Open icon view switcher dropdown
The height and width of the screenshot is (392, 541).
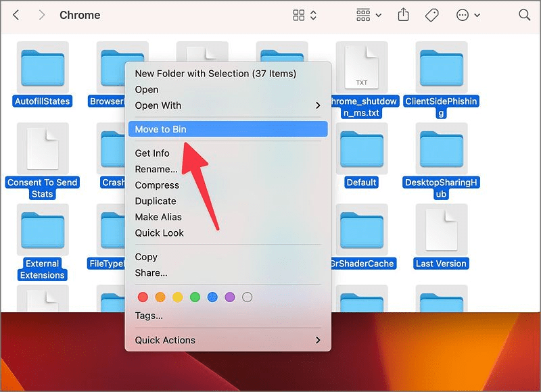pyautogui.click(x=305, y=15)
